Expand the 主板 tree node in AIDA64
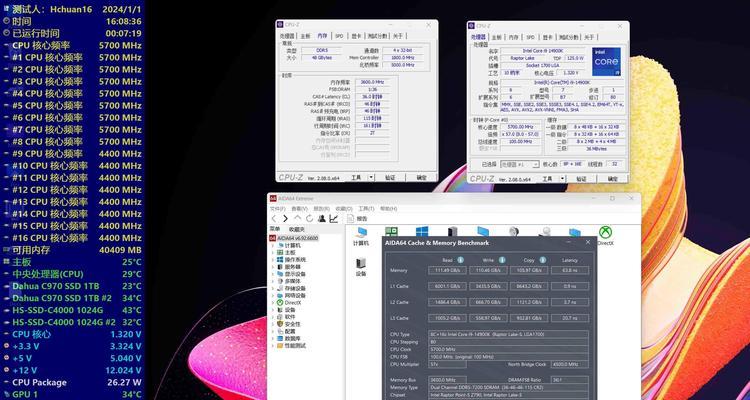This screenshot has width=750, height=400. point(273,252)
